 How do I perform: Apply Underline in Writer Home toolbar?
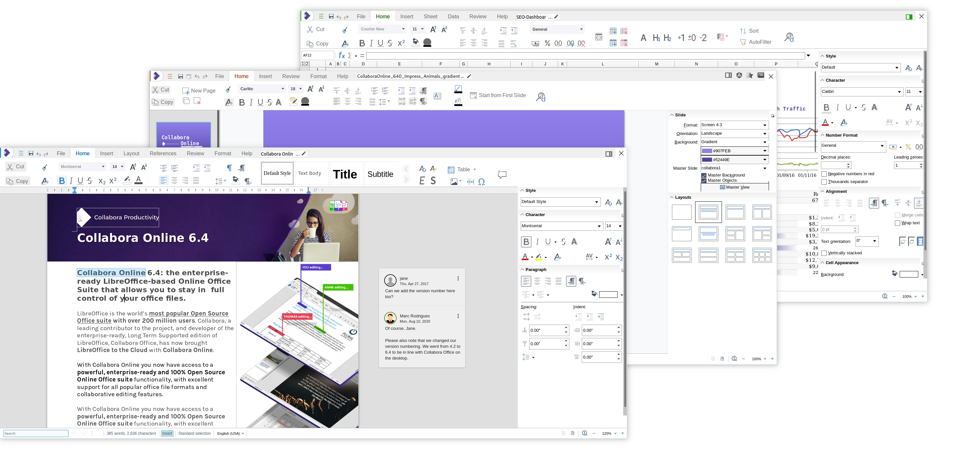click(80, 181)
